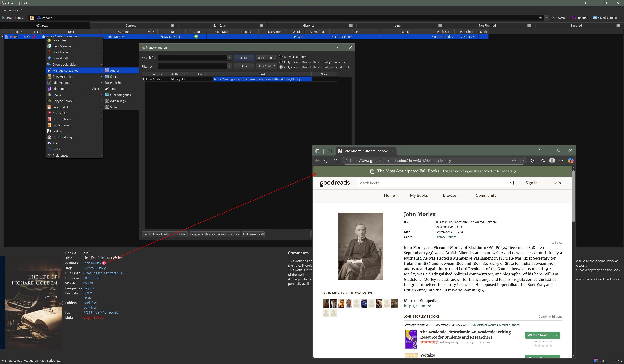Select only authors in current Virtual library

281,62
